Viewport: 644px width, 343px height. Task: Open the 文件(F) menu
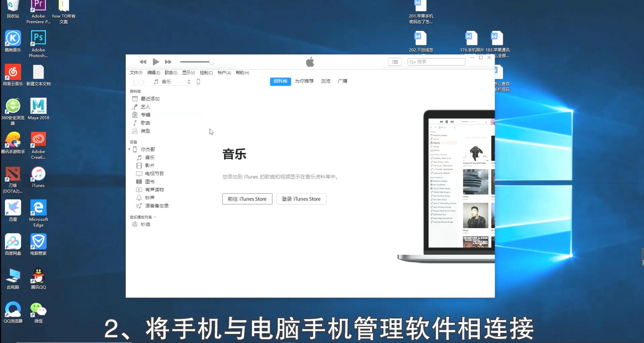pos(136,73)
